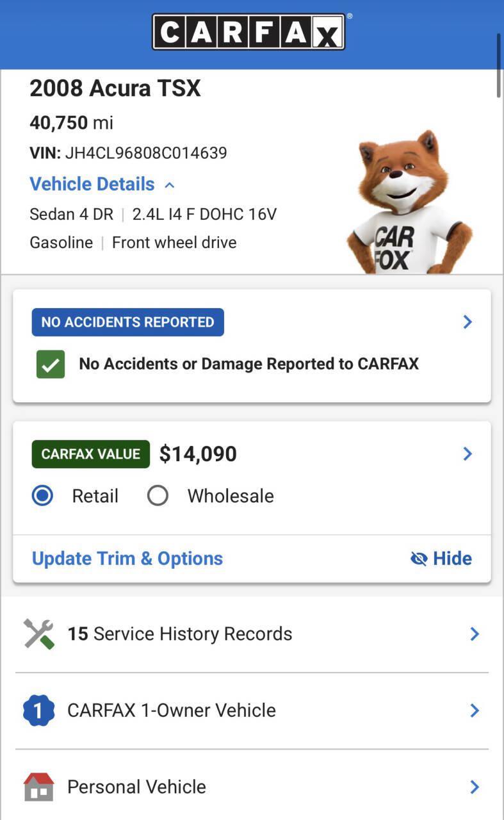Collapse the Vehicle Details section
Image resolution: width=504 pixels, height=820 pixels.
coord(102,184)
